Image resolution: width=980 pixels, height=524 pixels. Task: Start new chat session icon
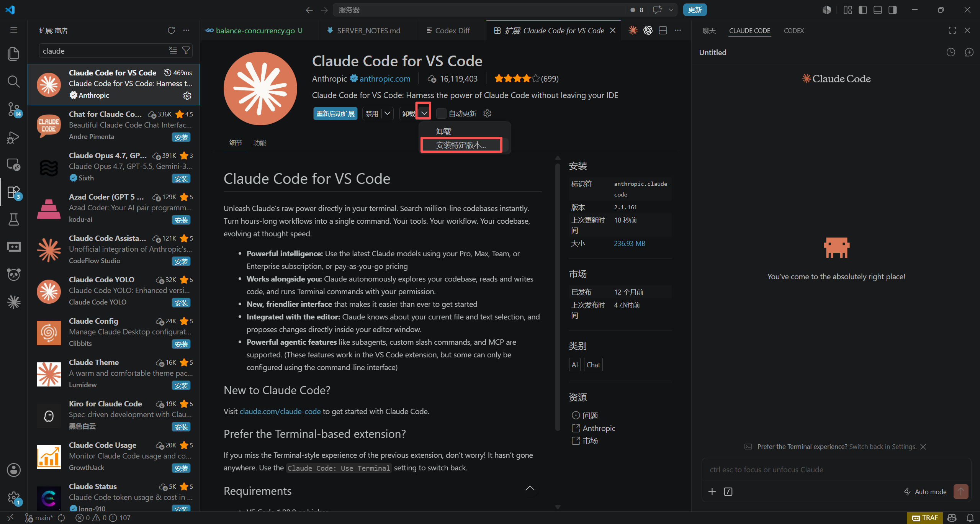(x=969, y=52)
